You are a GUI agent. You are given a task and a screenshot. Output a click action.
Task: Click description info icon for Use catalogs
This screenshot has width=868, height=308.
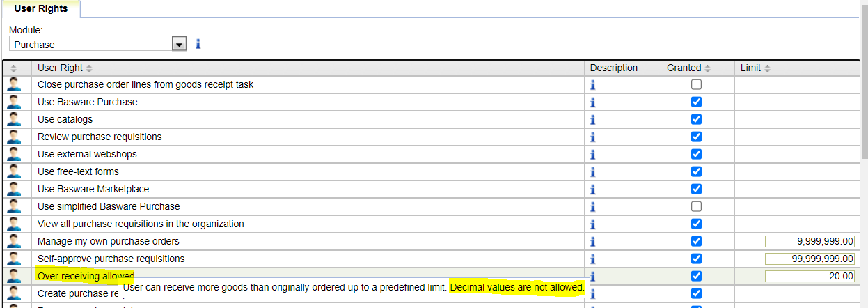coord(593,119)
